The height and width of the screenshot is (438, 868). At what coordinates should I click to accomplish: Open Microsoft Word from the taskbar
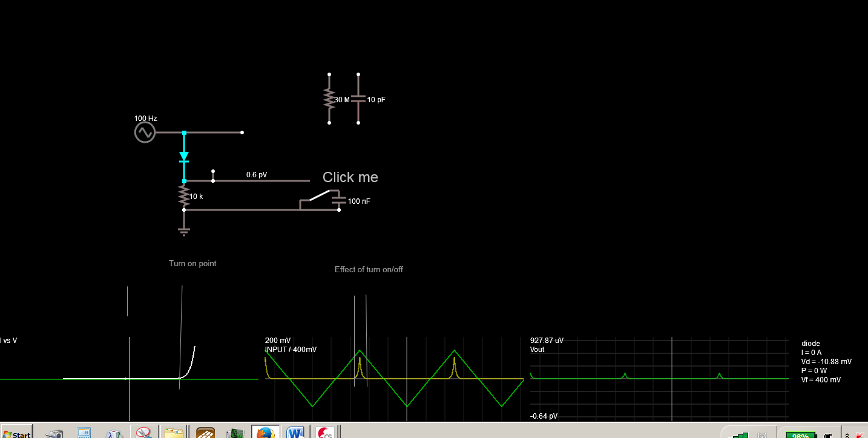[295, 432]
